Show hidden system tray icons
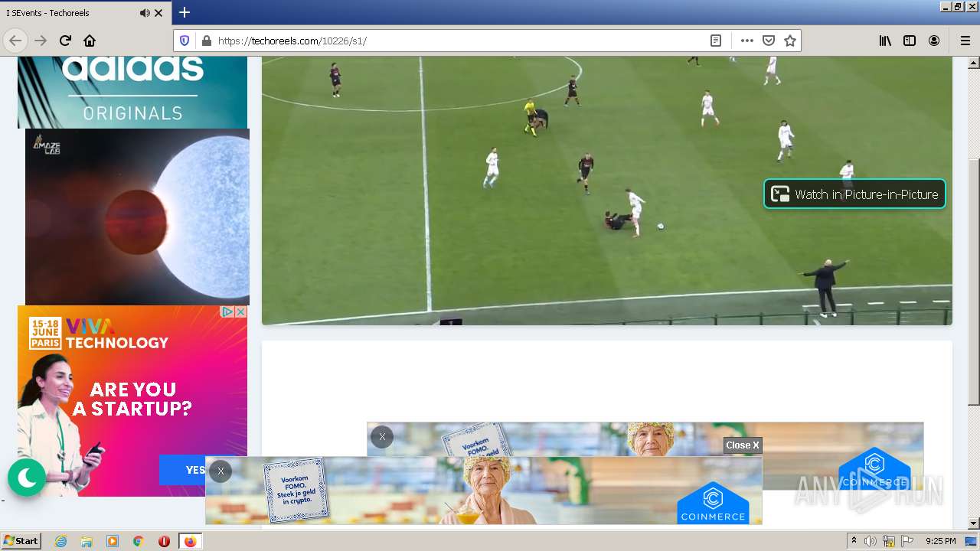The image size is (980, 551). (x=854, y=541)
